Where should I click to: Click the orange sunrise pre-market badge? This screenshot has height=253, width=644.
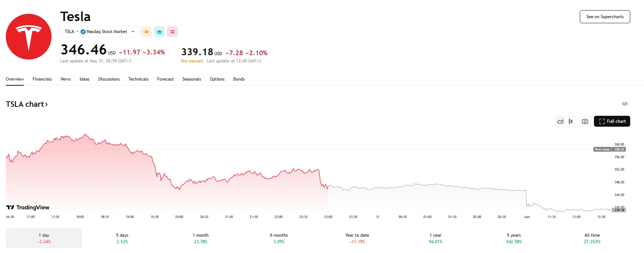[x=146, y=32]
